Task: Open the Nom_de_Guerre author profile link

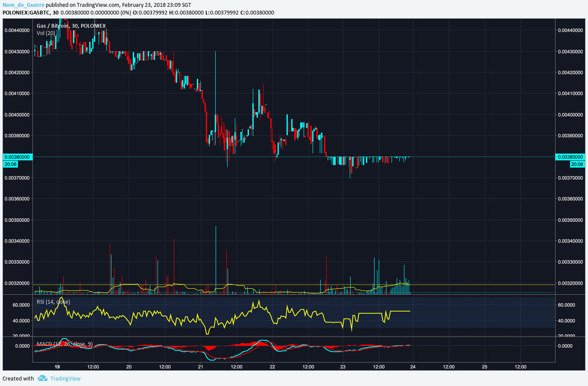Action: [23, 5]
